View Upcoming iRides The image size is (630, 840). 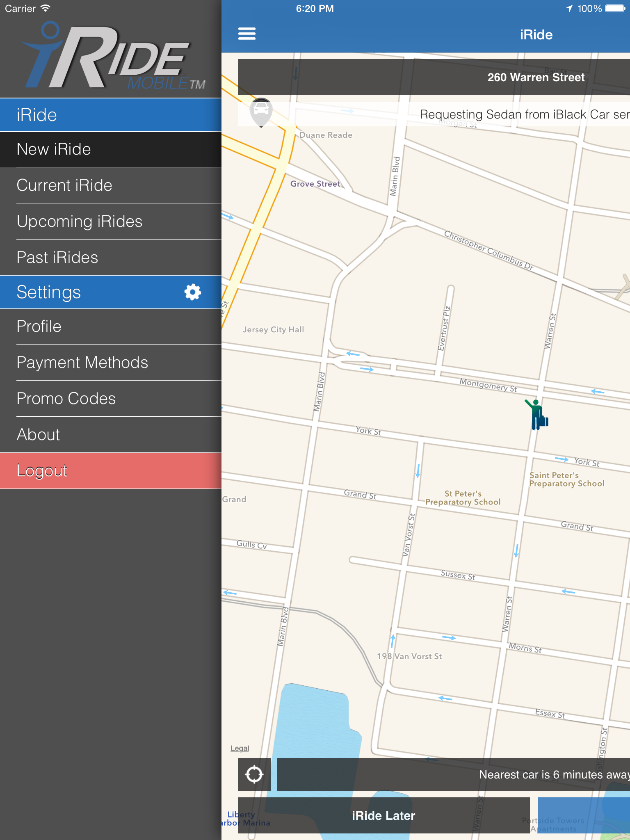(111, 221)
